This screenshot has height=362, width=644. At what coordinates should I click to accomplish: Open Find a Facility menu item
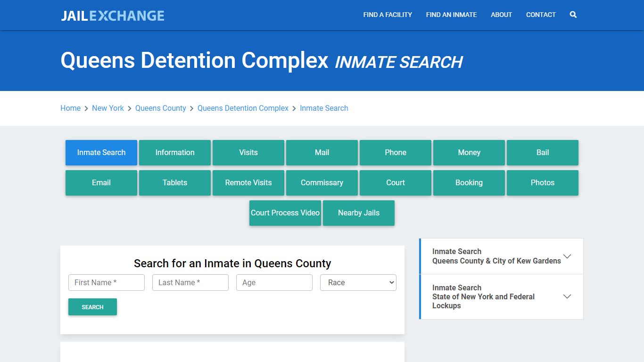[x=388, y=15]
